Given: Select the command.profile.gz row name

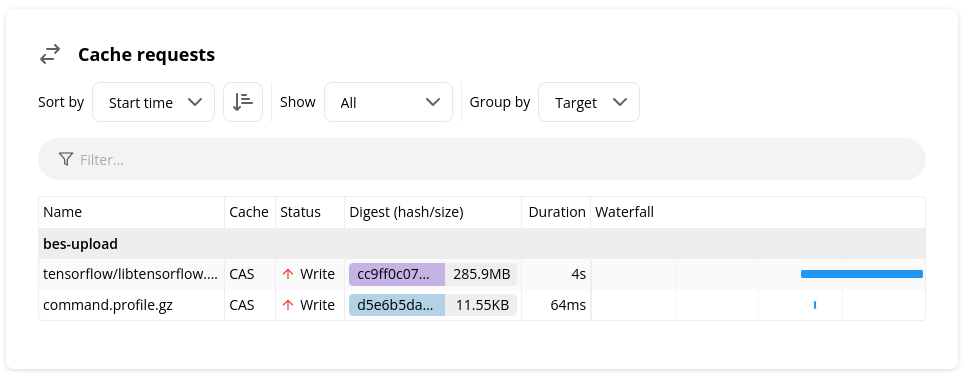Looking at the screenshot, I should click(108, 305).
